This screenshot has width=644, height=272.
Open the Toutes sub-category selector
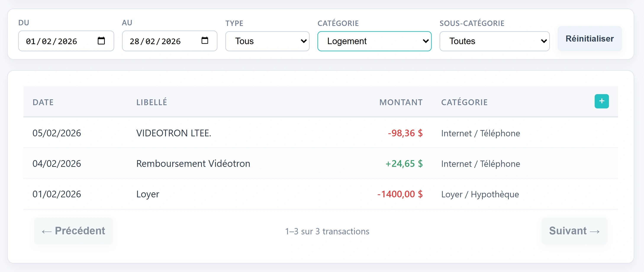pyautogui.click(x=494, y=41)
